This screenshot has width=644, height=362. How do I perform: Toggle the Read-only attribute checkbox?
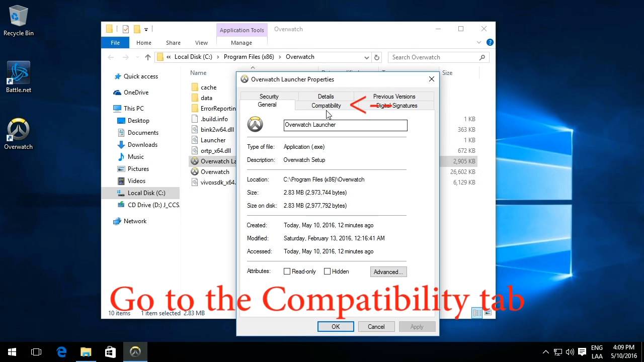pyautogui.click(x=287, y=271)
